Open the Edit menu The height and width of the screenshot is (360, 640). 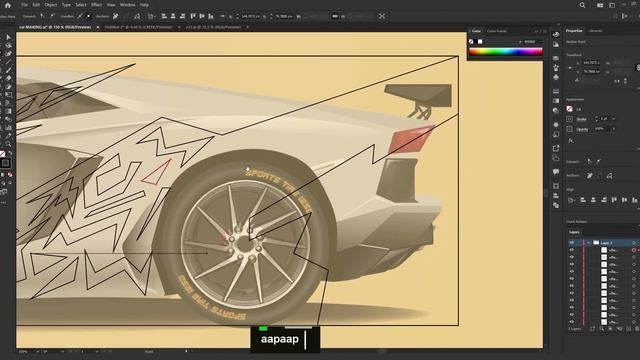36,5
